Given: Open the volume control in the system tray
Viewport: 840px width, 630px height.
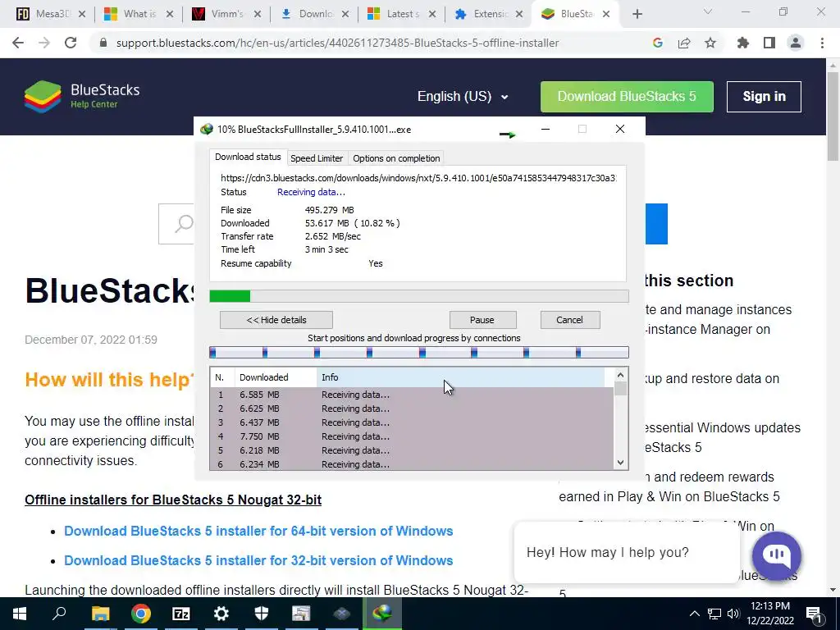Looking at the screenshot, I should click(733, 614).
